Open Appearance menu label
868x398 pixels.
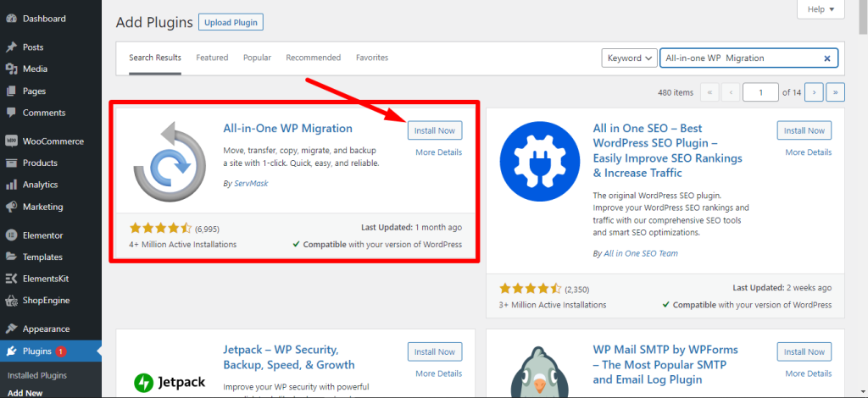click(x=46, y=329)
